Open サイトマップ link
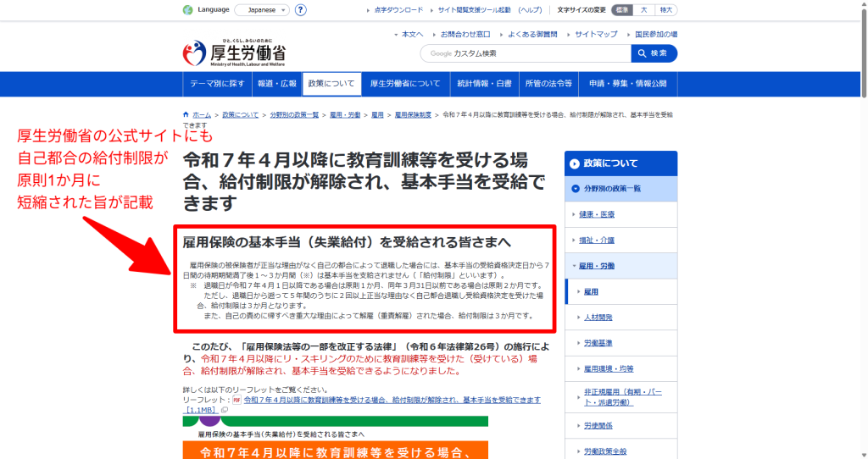Viewport: 868px width, 459px height. coord(596,34)
